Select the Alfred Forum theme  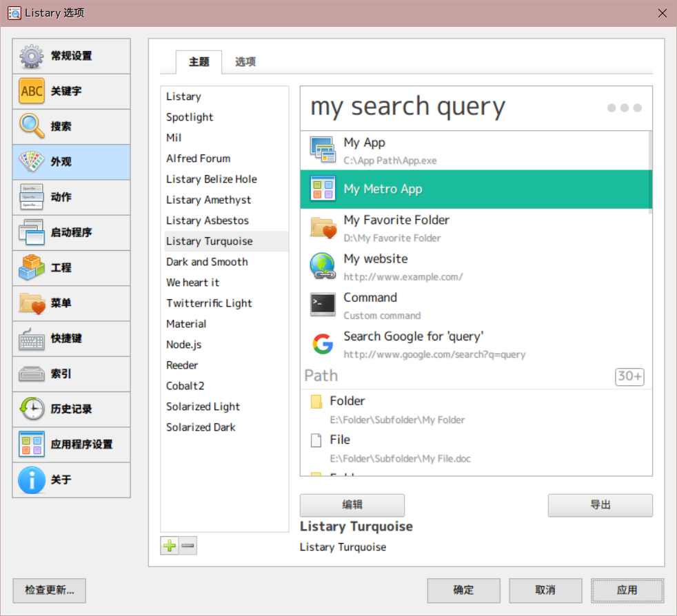click(225, 159)
